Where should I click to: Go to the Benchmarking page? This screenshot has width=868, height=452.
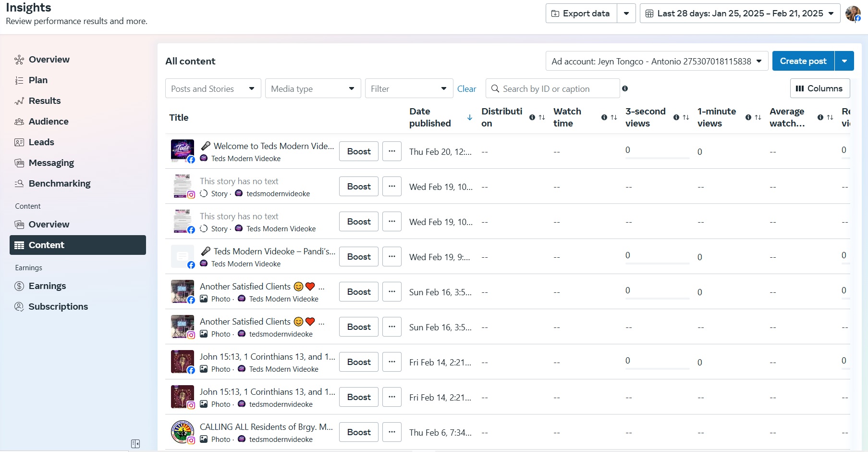click(59, 184)
